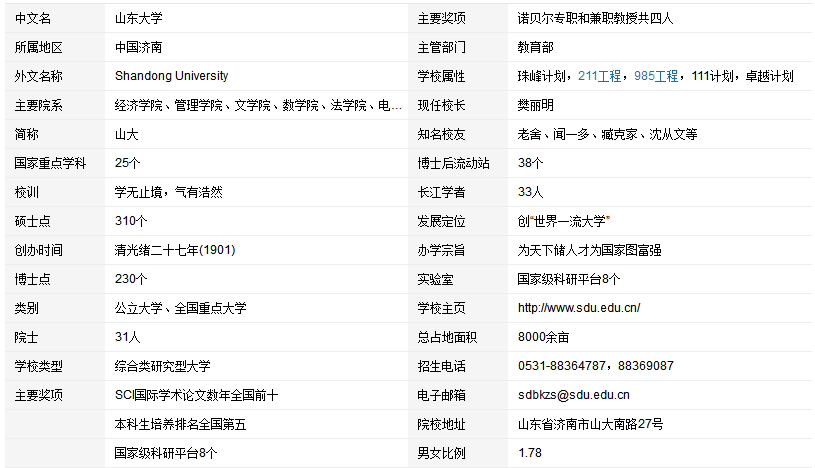815x468 pixels.
Task: Click the 实验室 label
Action: [436, 279]
